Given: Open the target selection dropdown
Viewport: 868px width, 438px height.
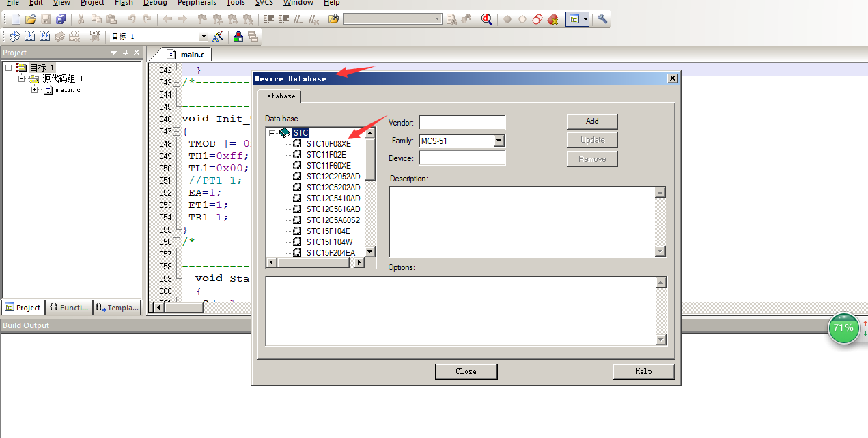Looking at the screenshot, I should [x=203, y=36].
